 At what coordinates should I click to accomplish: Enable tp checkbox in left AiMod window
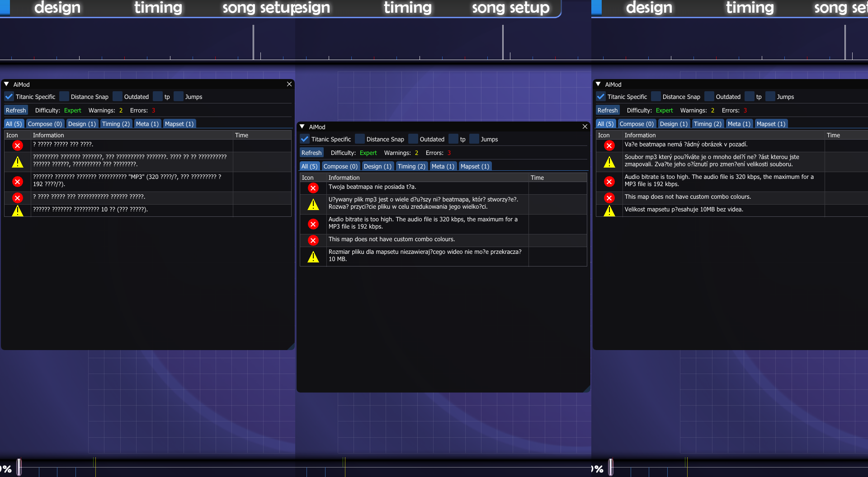pyautogui.click(x=158, y=97)
